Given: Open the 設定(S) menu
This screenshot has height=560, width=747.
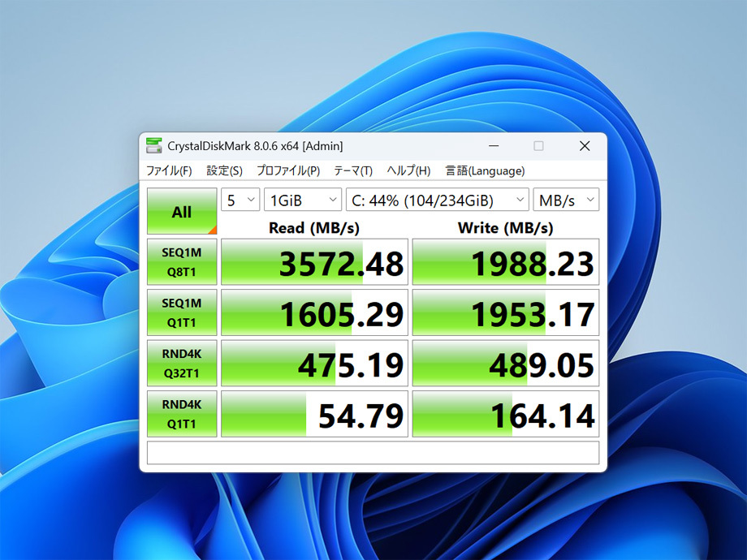Looking at the screenshot, I should 224,170.
